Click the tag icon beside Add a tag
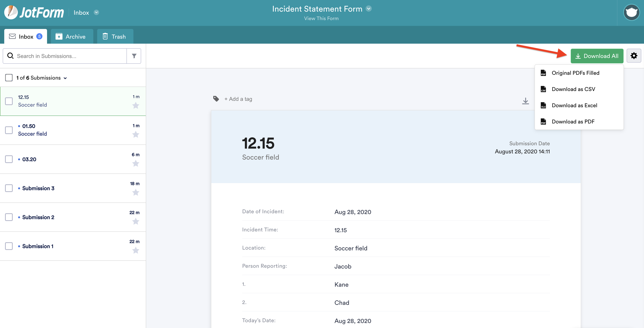Image resolution: width=644 pixels, height=328 pixels. (x=216, y=99)
